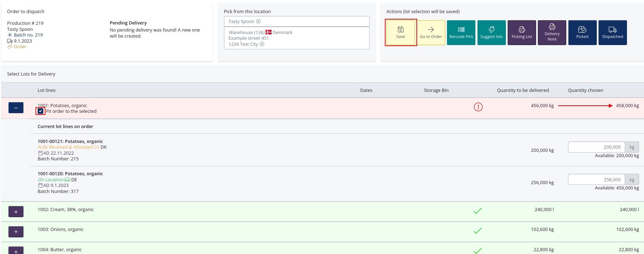The width and height of the screenshot is (644, 254).
Task: Expand the 1002 Cream lot row
Action: click(16, 212)
